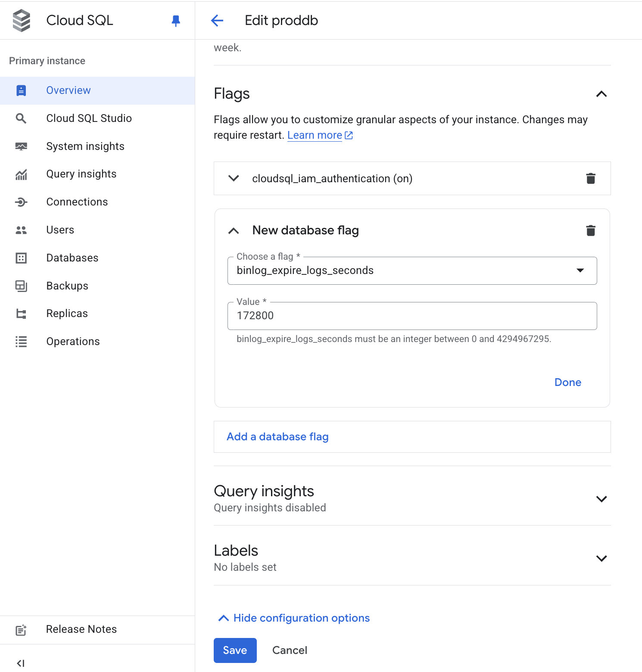Screen dimensions: 642x672
Task: Switch to the Databases section
Action: point(72,258)
